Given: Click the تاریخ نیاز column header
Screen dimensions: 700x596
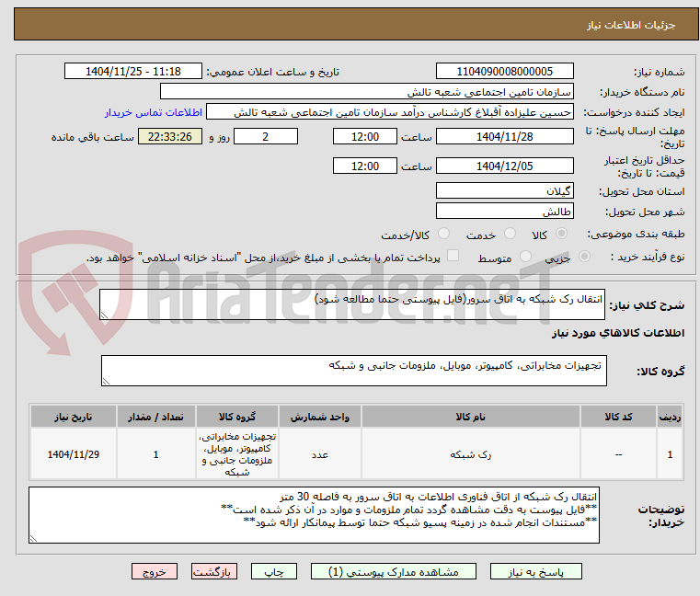Looking at the screenshot, I should [74, 417].
